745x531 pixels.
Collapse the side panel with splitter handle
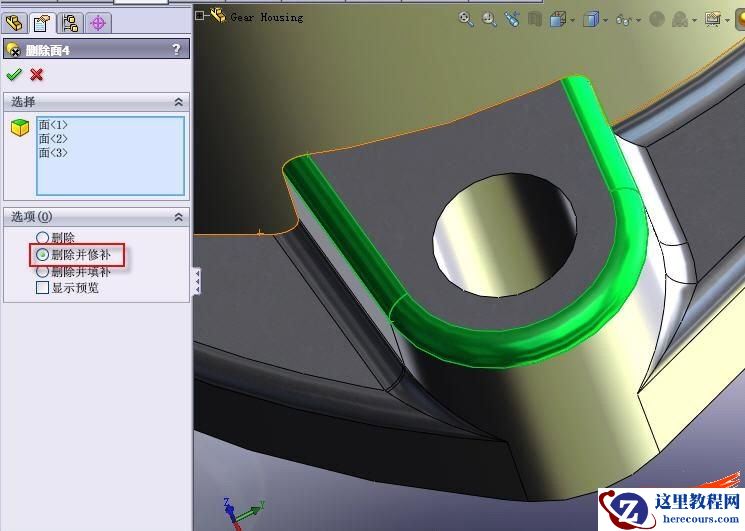pos(197,281)
